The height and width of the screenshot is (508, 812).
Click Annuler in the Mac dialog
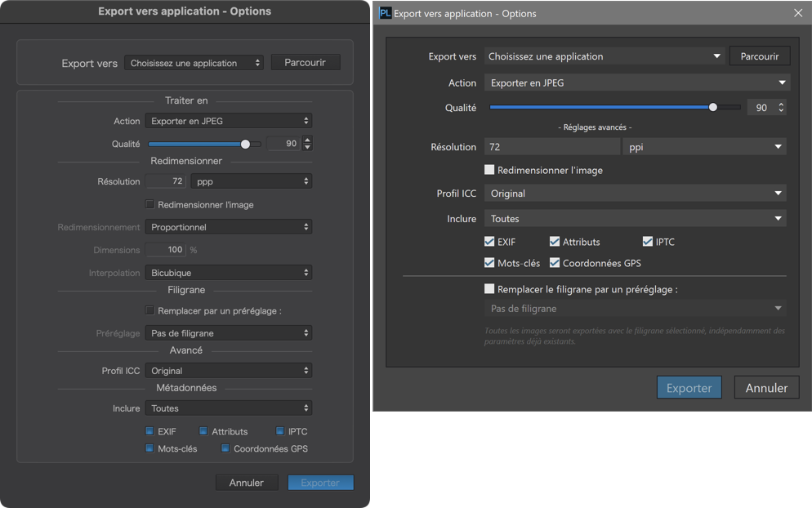[x=247, y=482]
